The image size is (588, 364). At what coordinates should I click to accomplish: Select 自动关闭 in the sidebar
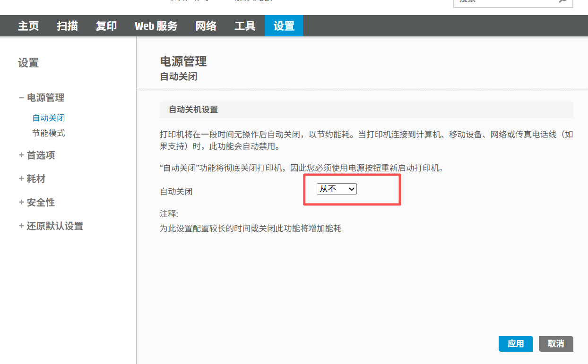[49, 118]
